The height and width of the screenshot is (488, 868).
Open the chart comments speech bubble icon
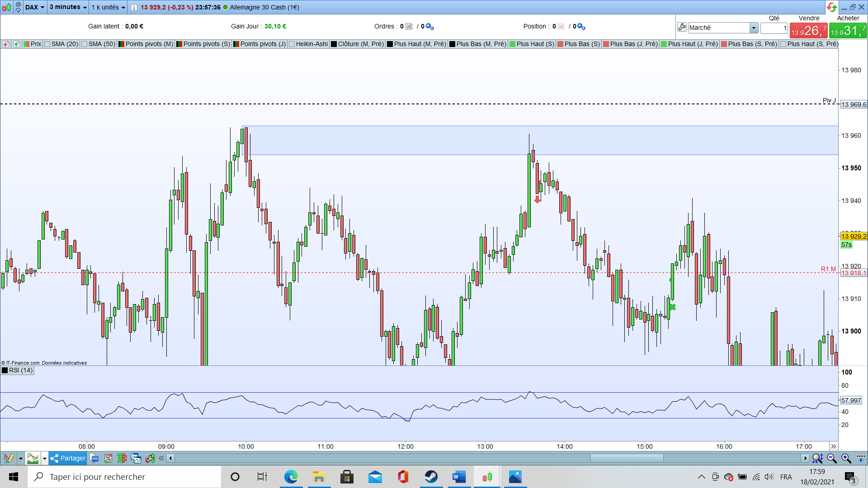point(94,458)
